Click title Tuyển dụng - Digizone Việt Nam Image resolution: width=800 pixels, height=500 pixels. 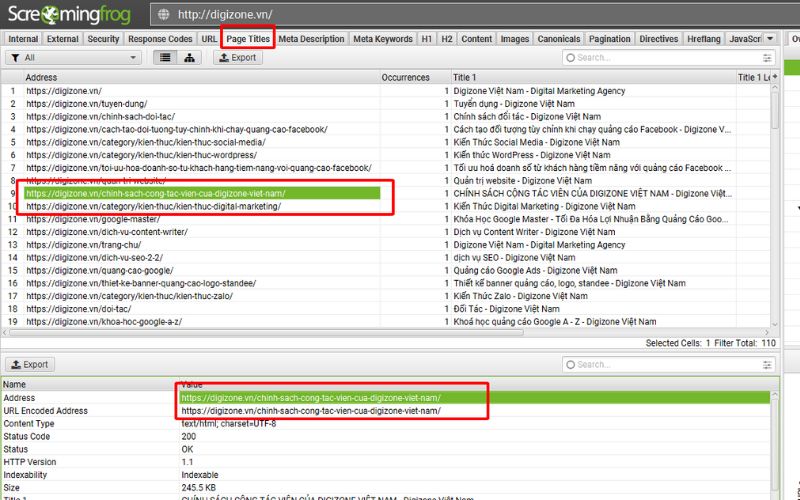514,104
